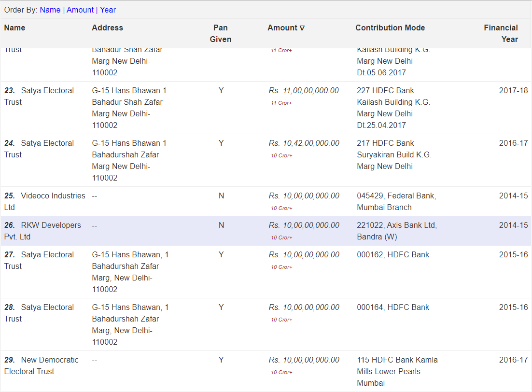This screenshot has width=532, height=392.
Task: Click the 'Dt.05.06.2017' contribution date text
Action: pyautogui.click(x=381, y=72)
